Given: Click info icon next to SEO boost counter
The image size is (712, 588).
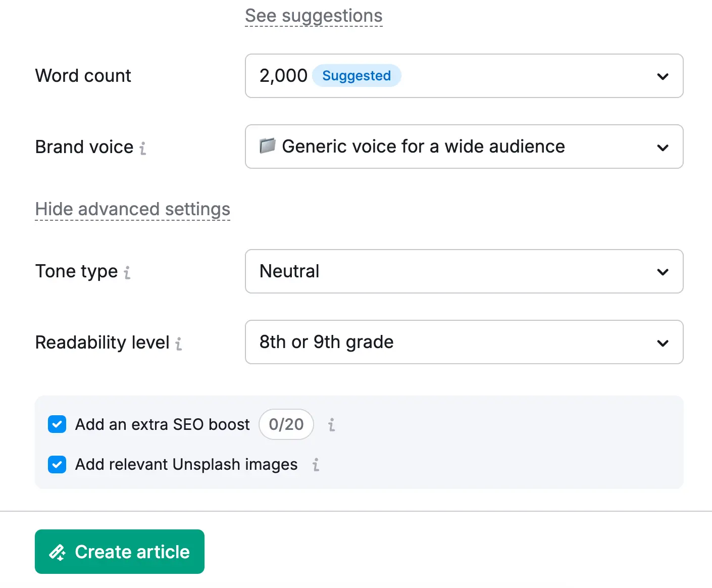Looking at the screenshot, I should (x=331, y=425).
